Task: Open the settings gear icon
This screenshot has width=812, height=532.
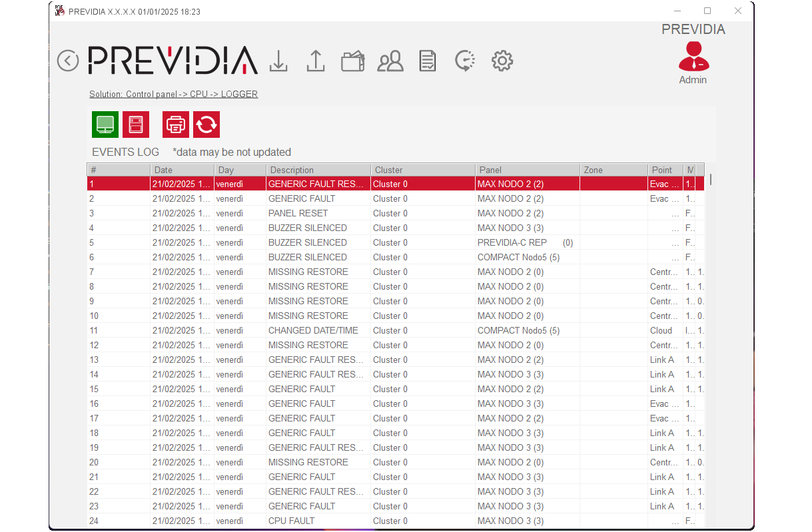Action: (x=502, y=61)
